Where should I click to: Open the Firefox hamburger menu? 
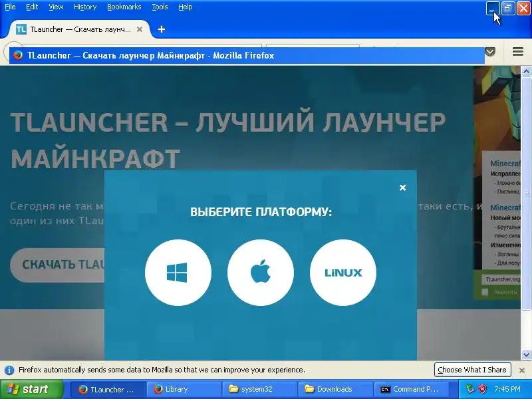point(518,52)
